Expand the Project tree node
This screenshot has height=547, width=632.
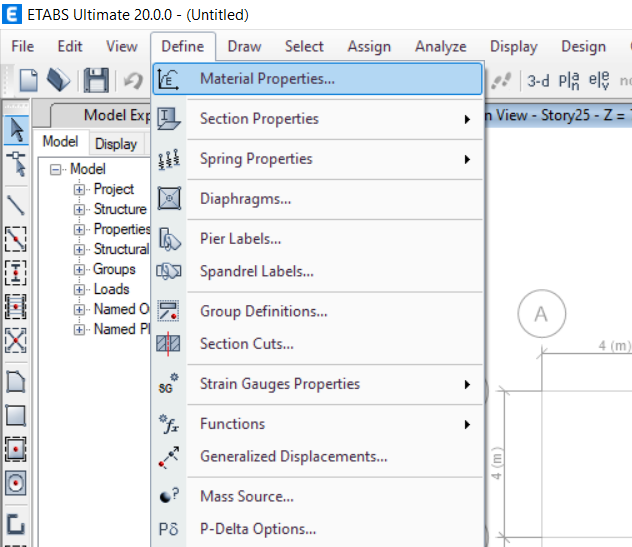pyautogui.click(x=79, y=189)
